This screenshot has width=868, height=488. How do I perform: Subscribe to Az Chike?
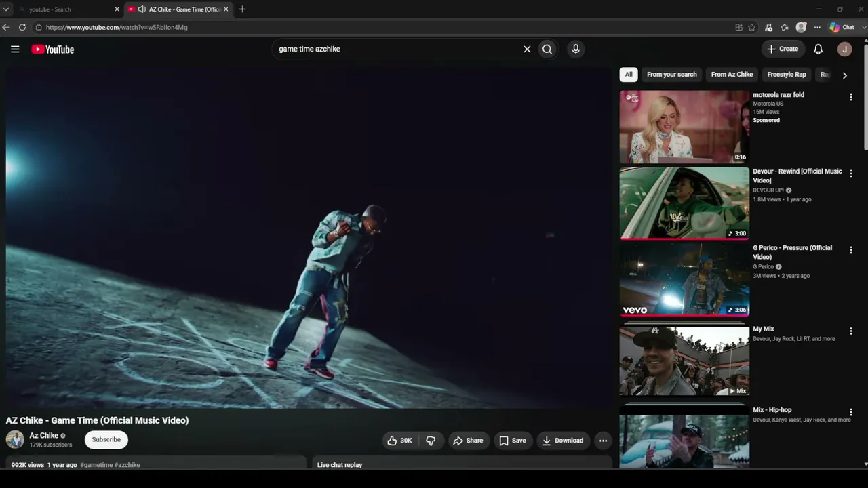tap(106, 440)
